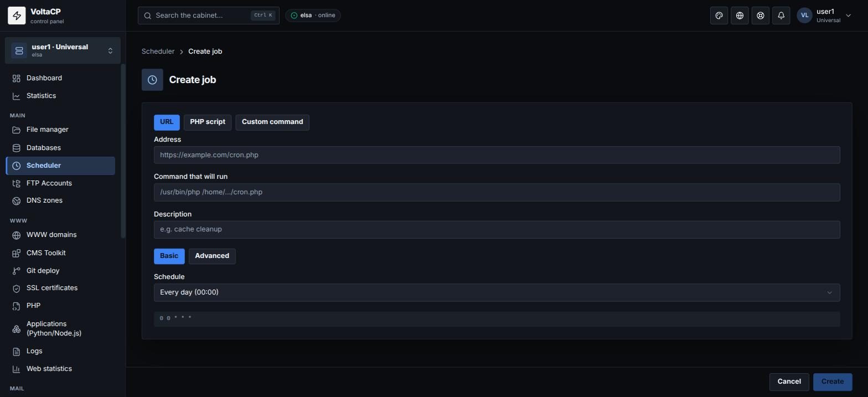Open FTP Accounts page
The image size is (868, 397).
click(60, 183)
